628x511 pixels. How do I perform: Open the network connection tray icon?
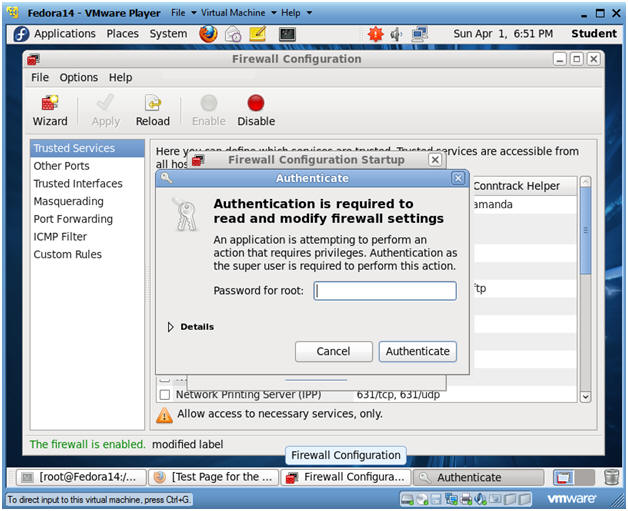tap(420, 34)
